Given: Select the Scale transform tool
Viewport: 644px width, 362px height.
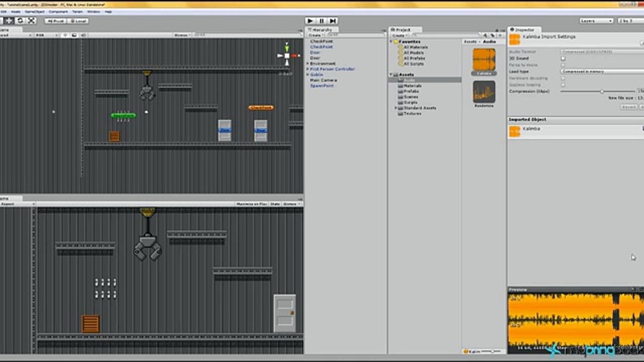Looking at the screenshot, I should point(32,21).
